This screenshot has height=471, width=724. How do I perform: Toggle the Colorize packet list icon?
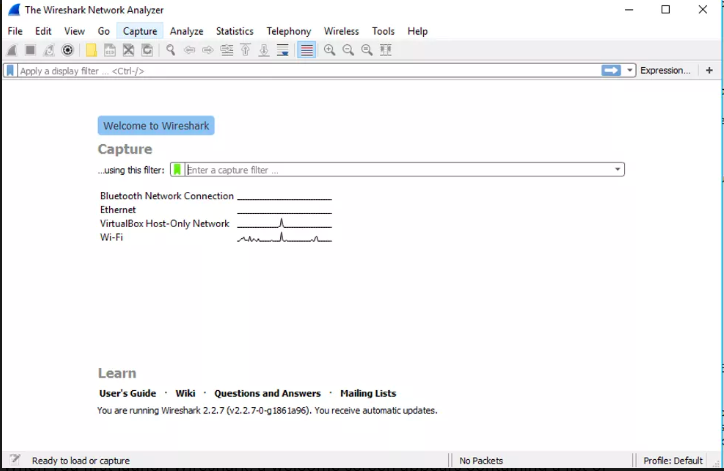pos(307,50)
